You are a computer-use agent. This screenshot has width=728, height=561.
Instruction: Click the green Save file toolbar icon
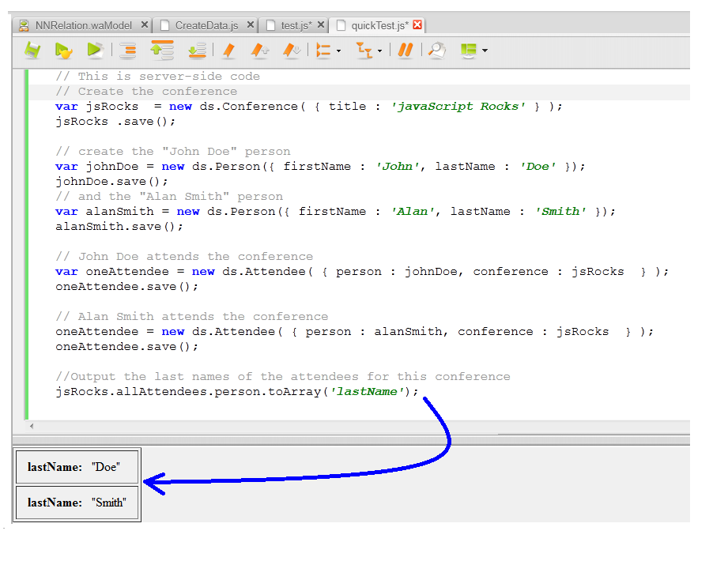(x=32, y=51)
